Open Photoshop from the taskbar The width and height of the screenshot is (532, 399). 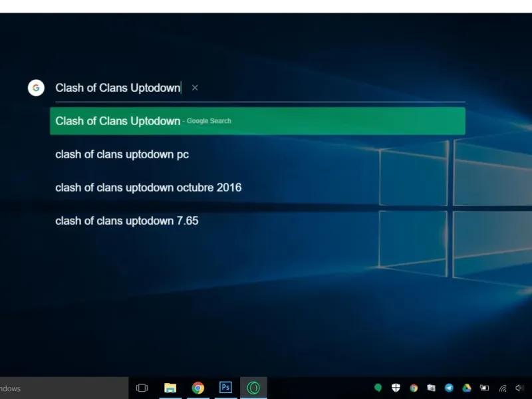click(x=225, y=388)
